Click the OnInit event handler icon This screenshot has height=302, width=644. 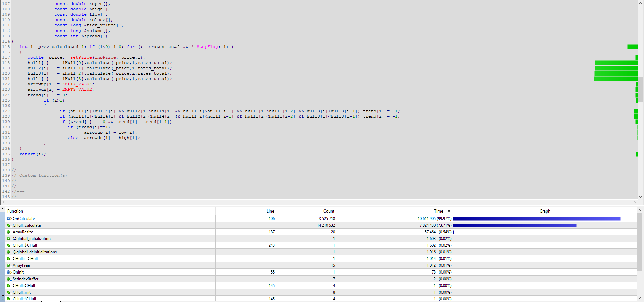tap(9, 272)
